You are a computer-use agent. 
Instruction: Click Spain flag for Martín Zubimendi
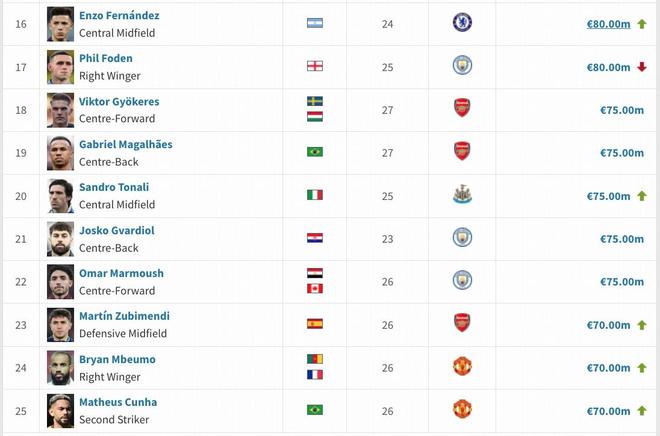pyautogui.click(x=315, y=324)
